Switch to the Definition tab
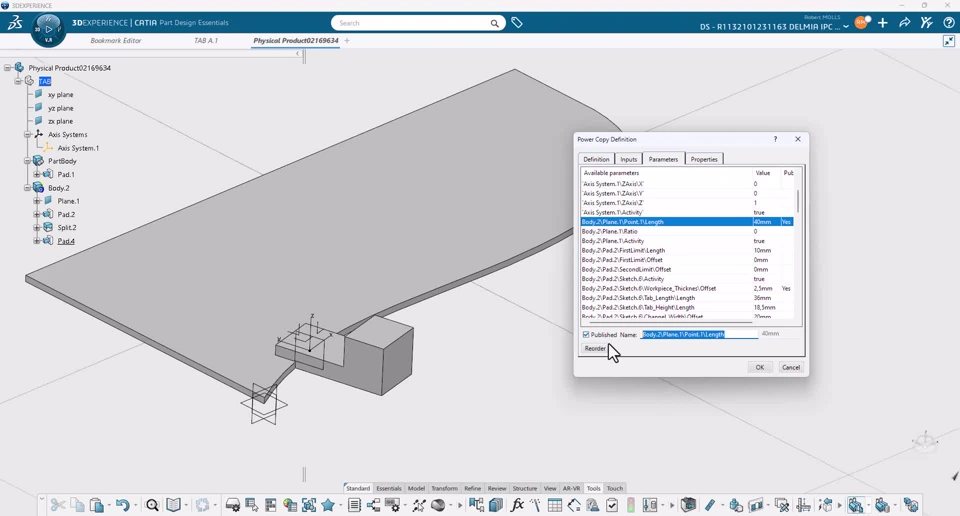Viewport: 960px width, 516px height. click(x=596, y=159)
